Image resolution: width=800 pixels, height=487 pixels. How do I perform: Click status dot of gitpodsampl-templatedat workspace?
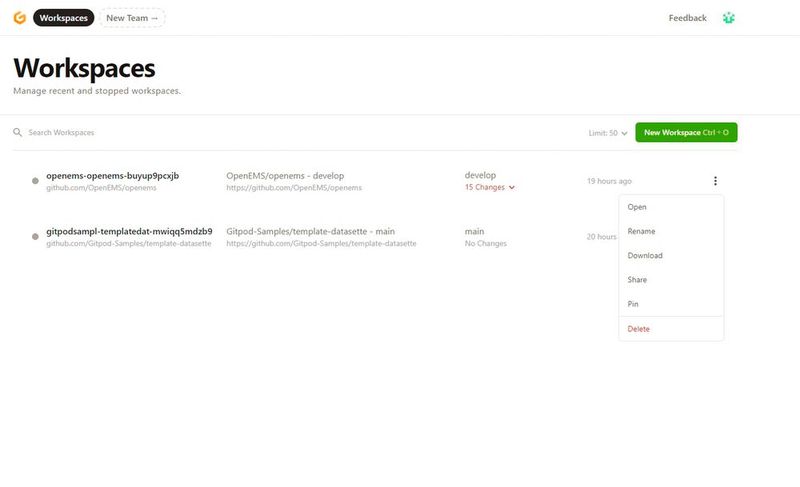35,237
